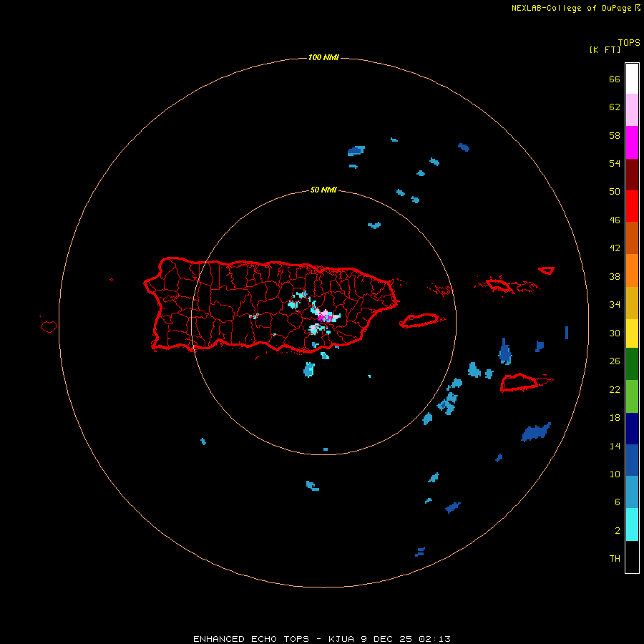644x644 pixels.
Task: Select the bright red legend color band
Action: coord(632,206)
